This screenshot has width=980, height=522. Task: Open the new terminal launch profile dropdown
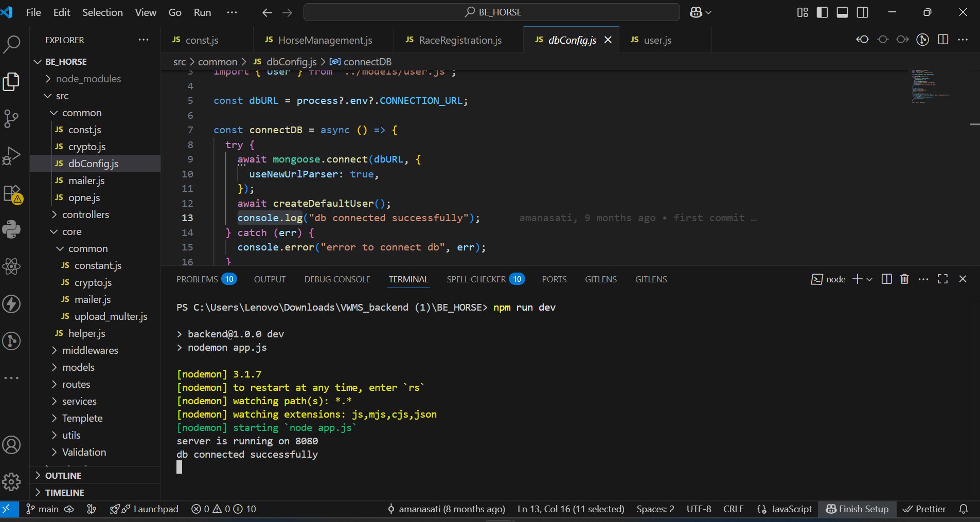[870, 279]
